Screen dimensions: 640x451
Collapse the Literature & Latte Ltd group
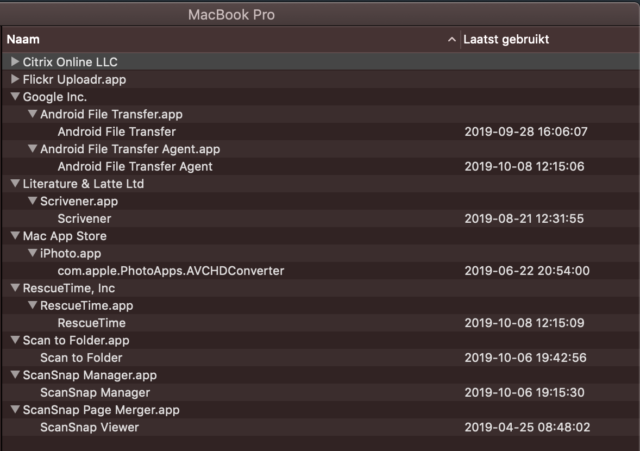pos(15,184)
